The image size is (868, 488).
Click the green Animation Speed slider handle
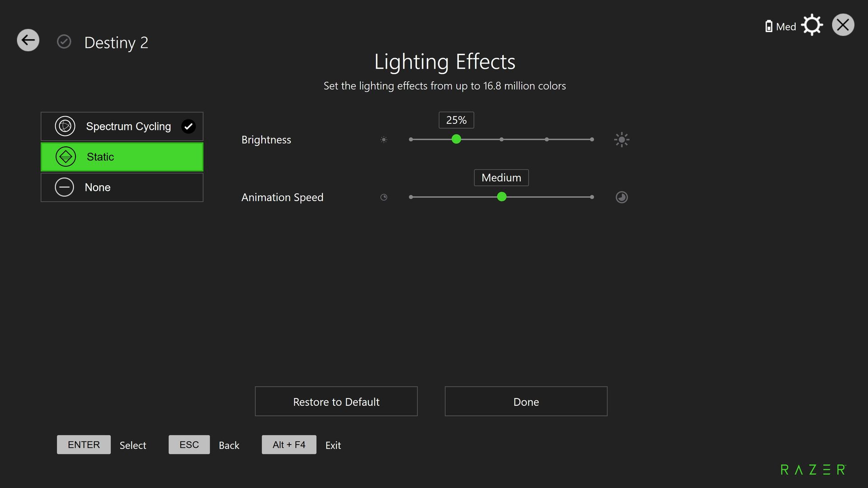501,197
